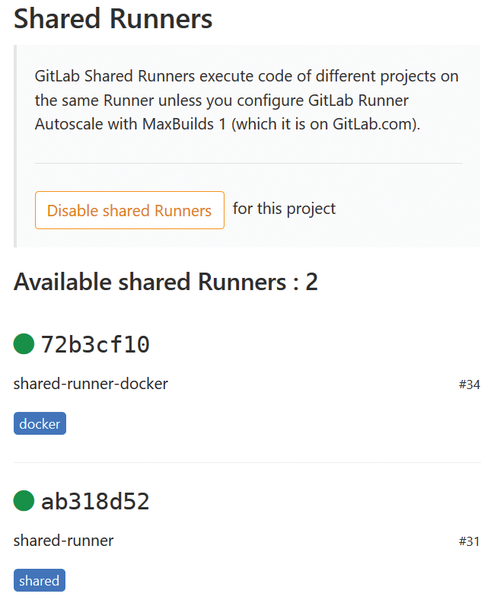Click the separator line between runners
The height and width of the screenshot is (600, 484).
pyautogui.click(x=247, y=462)
